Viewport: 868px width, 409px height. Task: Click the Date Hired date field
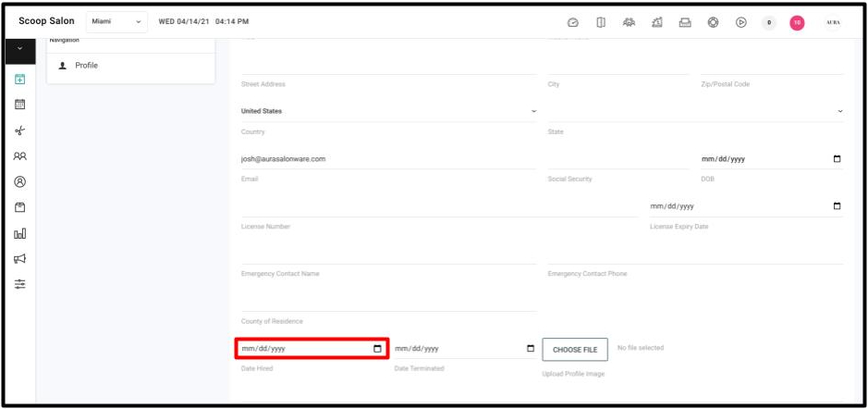tap(312, 349)
